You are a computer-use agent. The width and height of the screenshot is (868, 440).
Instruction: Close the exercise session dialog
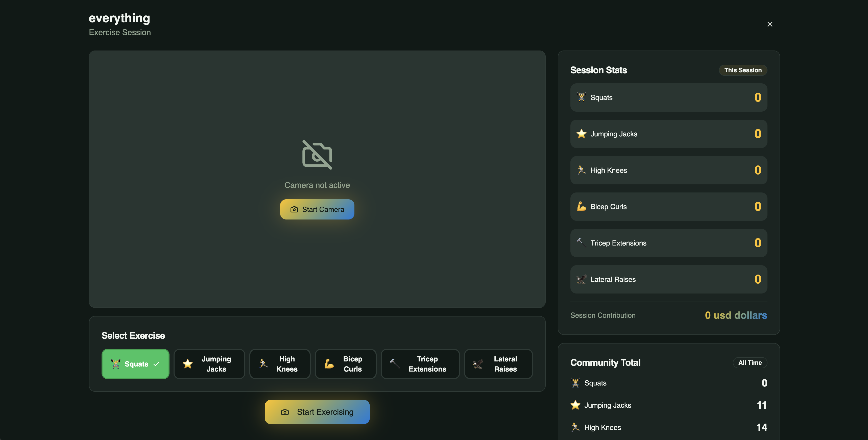(770, 24)
